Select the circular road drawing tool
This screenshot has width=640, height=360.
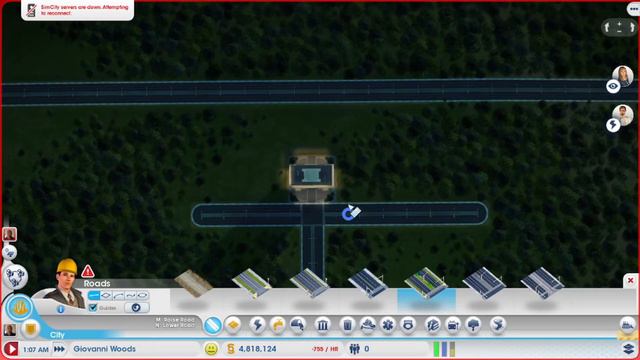pyautogui.click(x=143, y=295)
